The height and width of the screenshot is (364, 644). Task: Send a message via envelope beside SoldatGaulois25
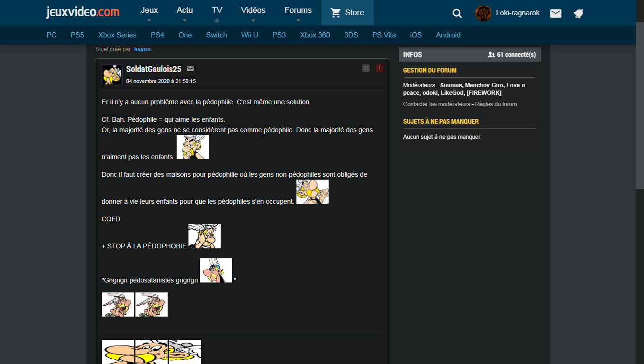click(x=190, y=69)
